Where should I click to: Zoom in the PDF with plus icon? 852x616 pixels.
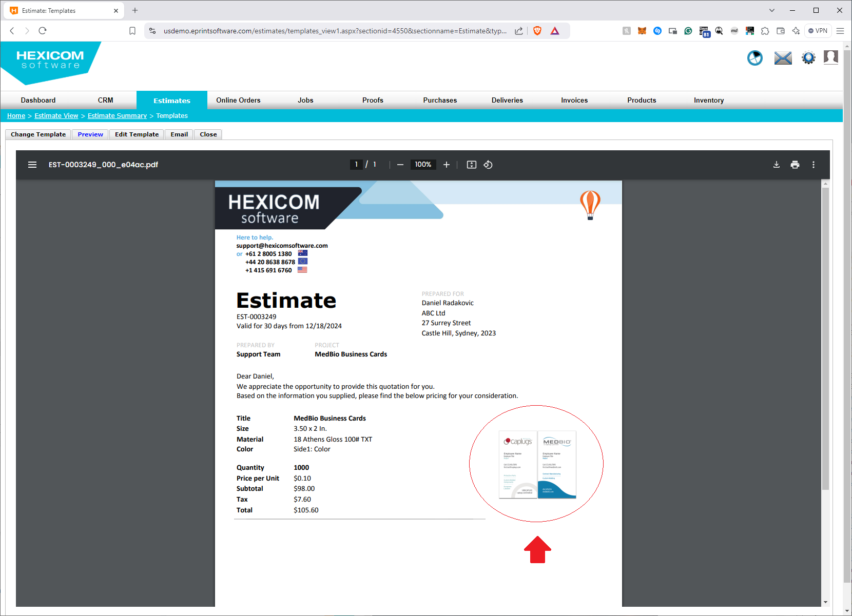[447, 165]
